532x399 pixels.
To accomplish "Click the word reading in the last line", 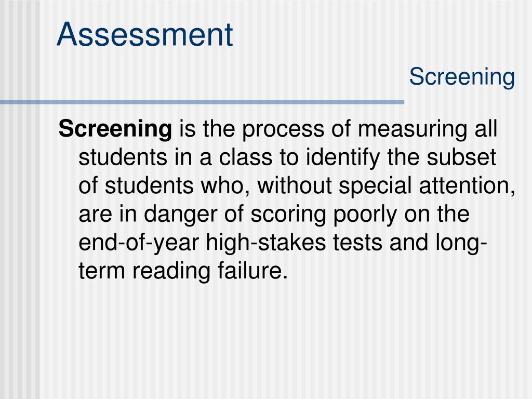I will (171, 271).
